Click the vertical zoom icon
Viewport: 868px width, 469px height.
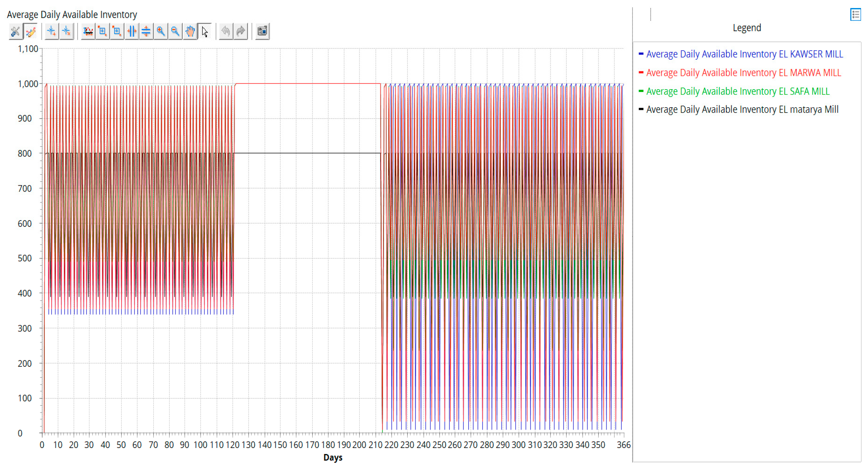146,32
